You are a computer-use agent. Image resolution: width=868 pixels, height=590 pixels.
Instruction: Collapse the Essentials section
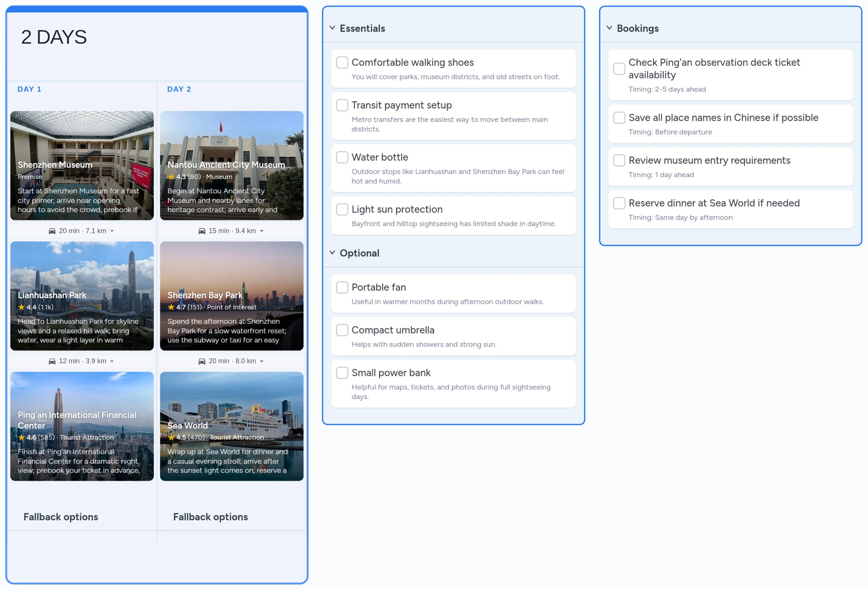[x=332, y=28]
